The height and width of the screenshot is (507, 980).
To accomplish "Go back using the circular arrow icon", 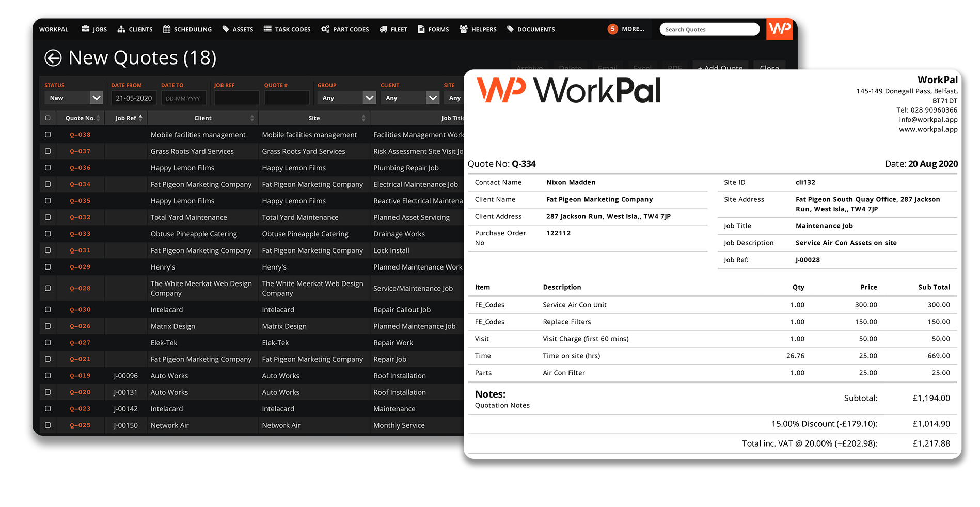I will [52, 57].
